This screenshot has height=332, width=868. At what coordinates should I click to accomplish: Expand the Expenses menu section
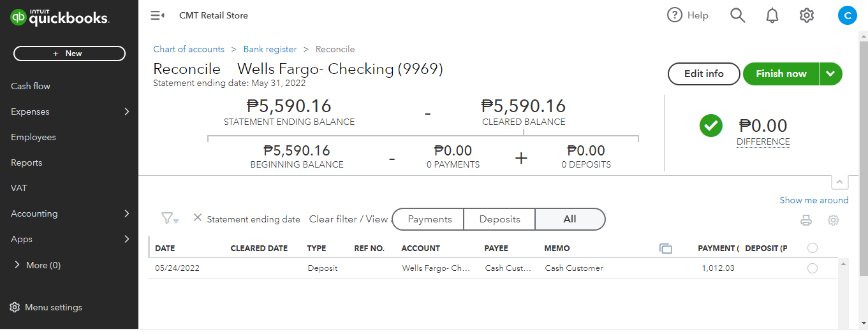tap(126, 112)
